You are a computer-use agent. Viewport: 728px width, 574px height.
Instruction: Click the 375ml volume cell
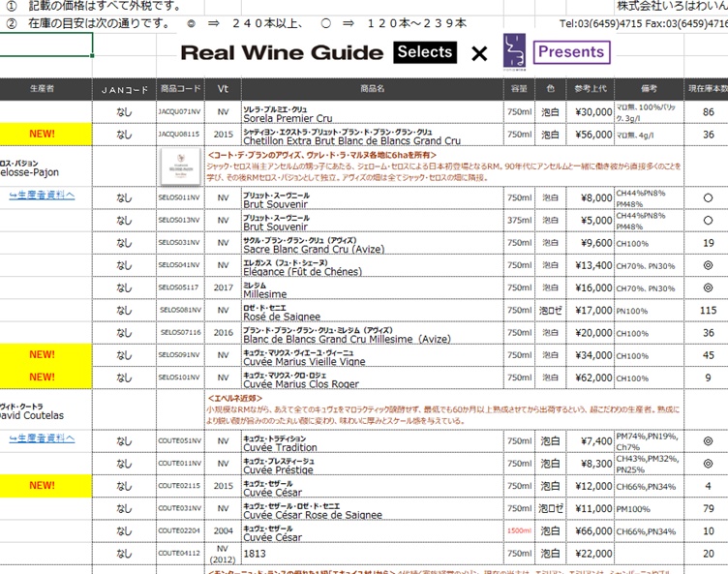coord(519,220)
